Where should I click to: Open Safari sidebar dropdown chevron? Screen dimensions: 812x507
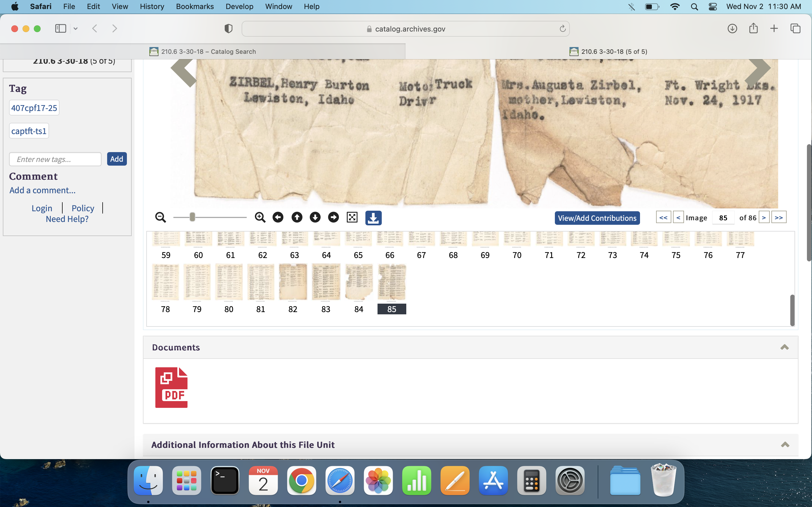76,29
